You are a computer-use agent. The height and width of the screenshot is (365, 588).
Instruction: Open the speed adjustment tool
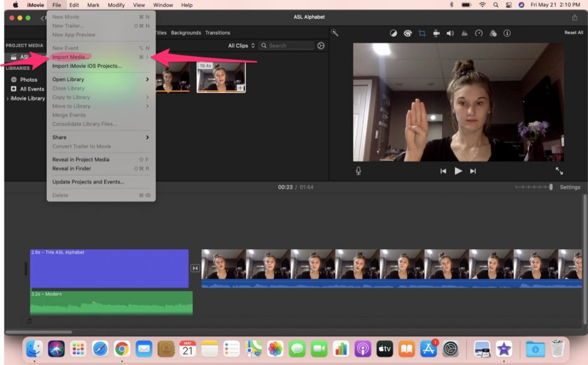[x=478, y=33]
